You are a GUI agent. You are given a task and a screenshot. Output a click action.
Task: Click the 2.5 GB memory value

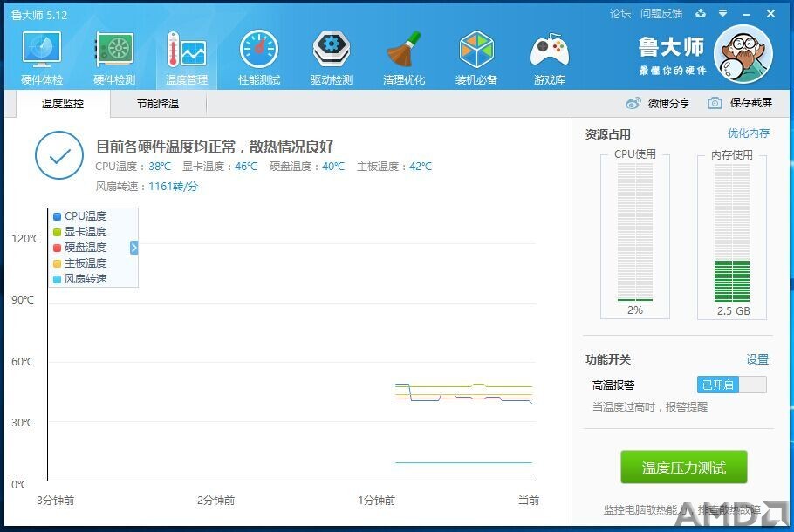point(733,310)
